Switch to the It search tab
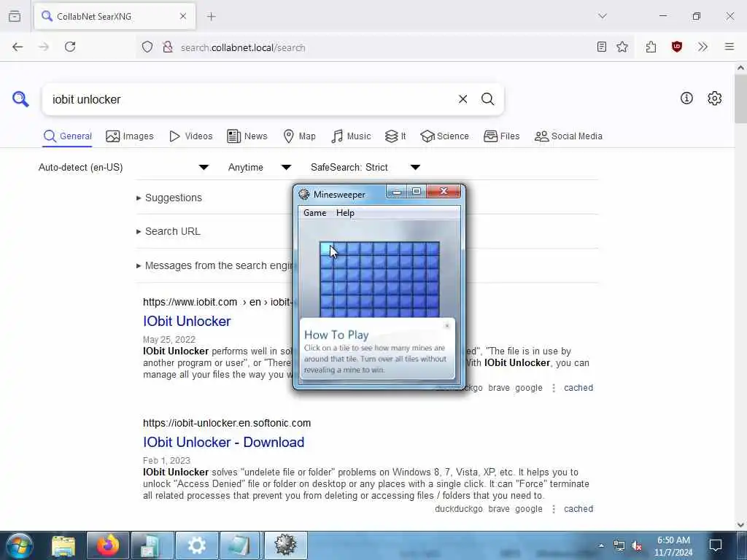The width and height of the screenshot is (747, 560). coord(395,136)
